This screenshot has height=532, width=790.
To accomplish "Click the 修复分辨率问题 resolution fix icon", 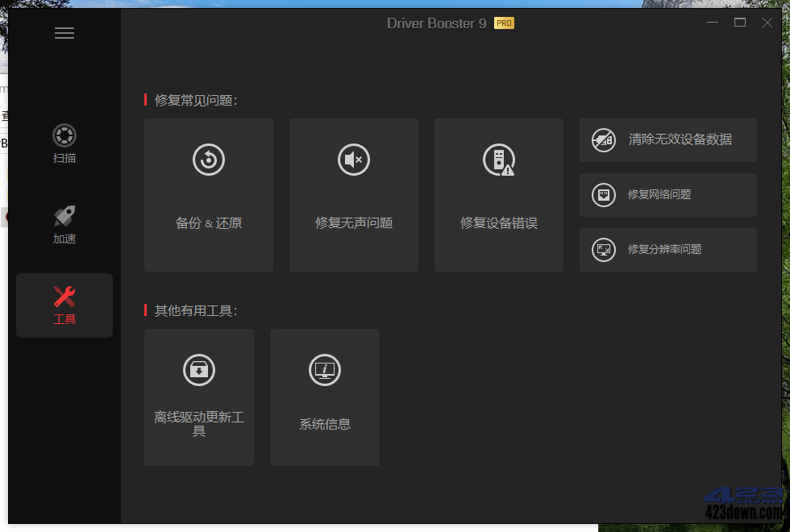I will (604, 250).
